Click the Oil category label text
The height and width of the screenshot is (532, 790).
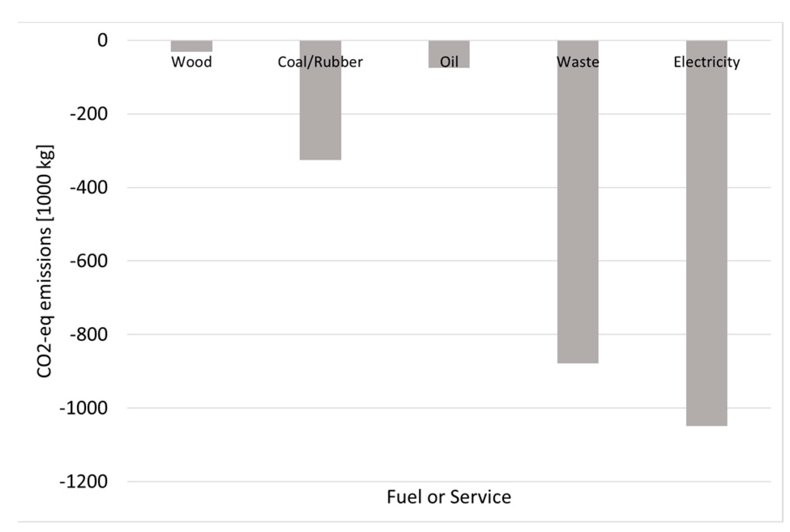[449, 62]
